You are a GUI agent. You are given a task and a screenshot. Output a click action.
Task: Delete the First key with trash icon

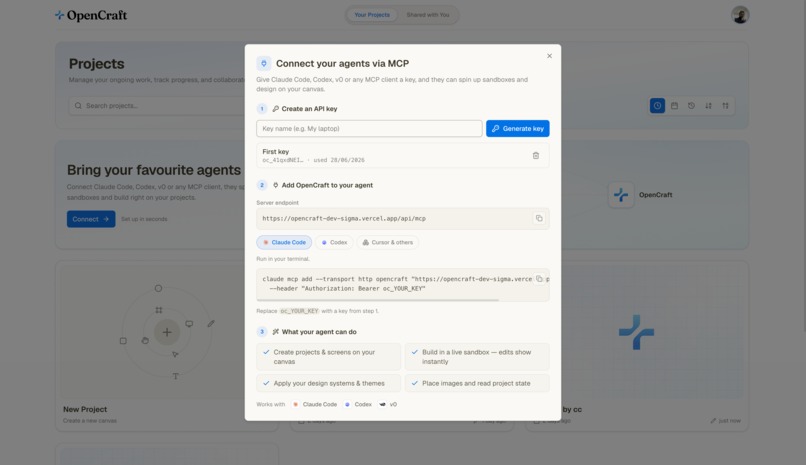536,156
